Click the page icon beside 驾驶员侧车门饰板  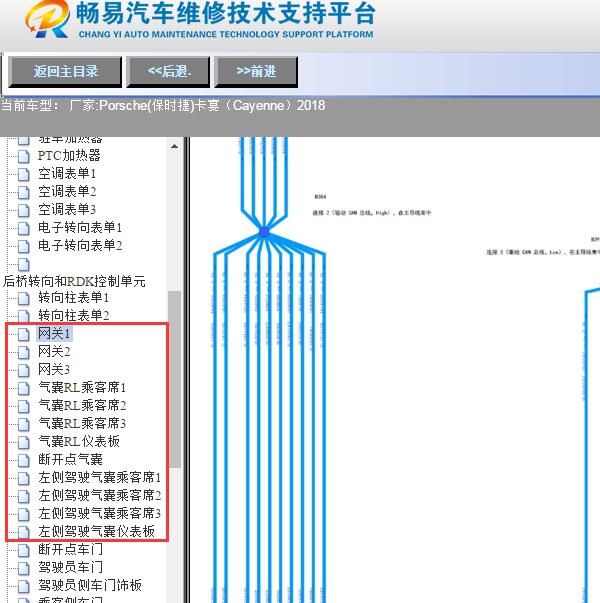tap(24, 587)
